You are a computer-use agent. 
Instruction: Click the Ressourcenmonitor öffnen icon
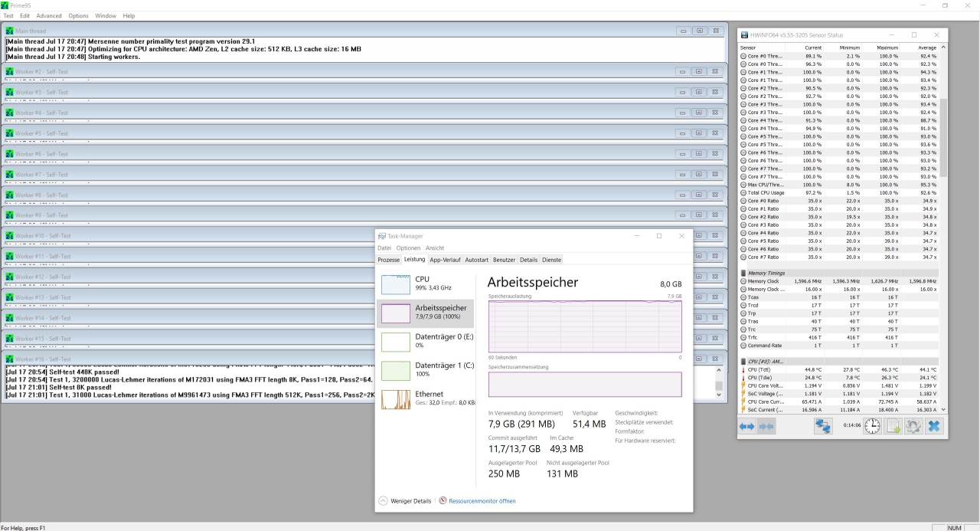point(443,500)
